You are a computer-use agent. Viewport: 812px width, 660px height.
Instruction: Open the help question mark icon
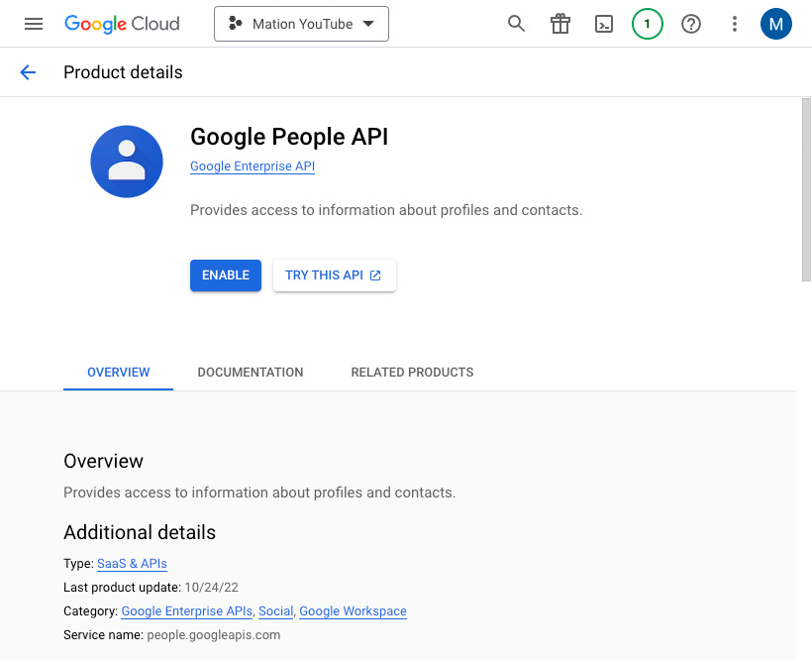(691, 24)
